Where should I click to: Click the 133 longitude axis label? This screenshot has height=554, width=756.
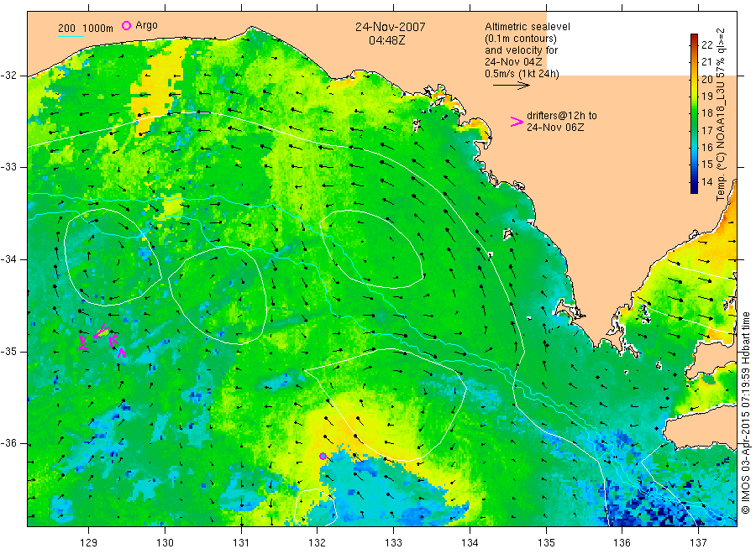coord(393,543)
